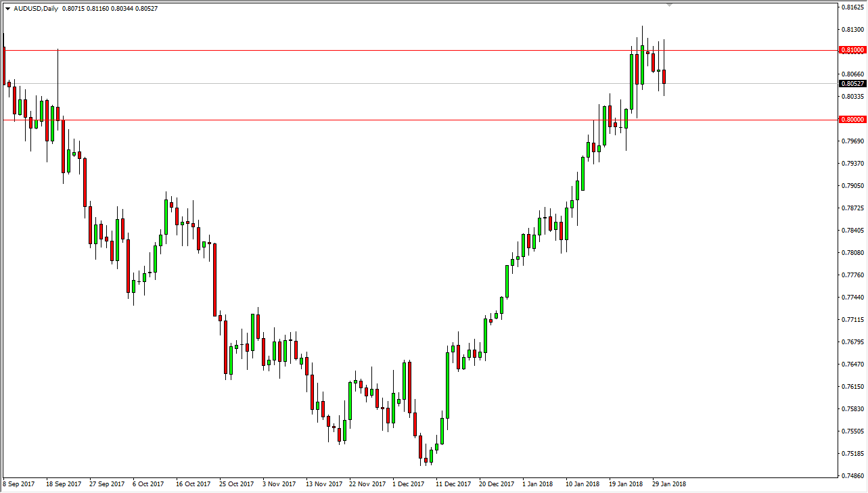Click the 3 Nov 2017 date label
868x493 pixels.
click(279, 484)
